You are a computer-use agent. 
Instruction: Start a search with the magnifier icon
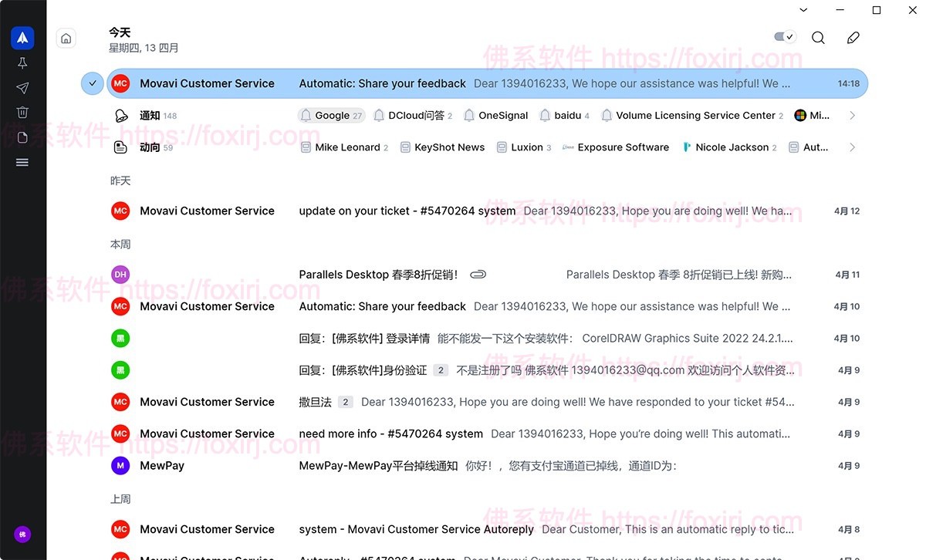point(818,37)
